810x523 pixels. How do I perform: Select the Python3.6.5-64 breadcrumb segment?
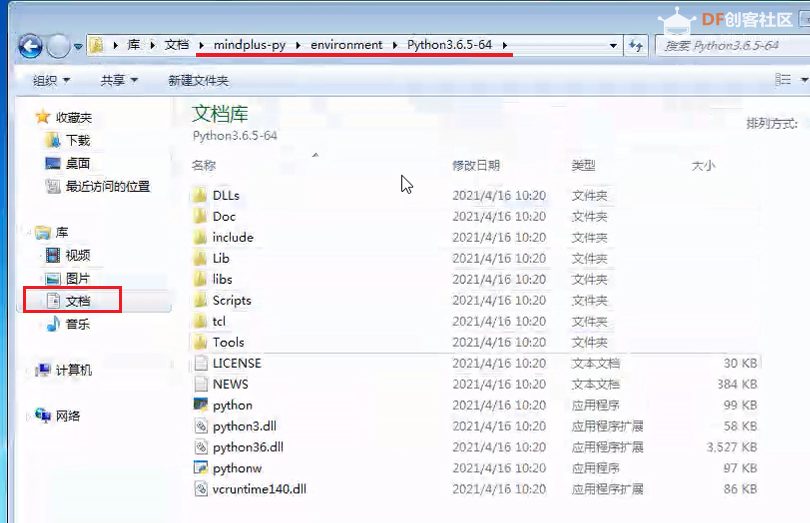point(449,45)
